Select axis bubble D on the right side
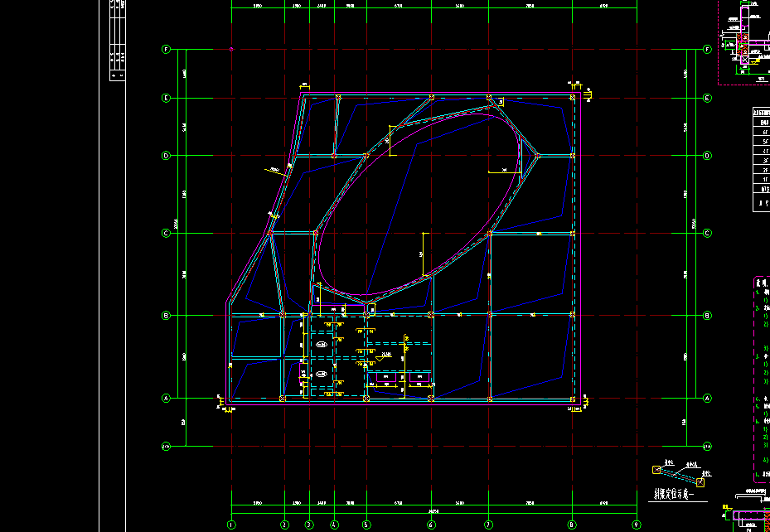The width and height of the screenshot is (770, 532). click(x=707, y=156)
